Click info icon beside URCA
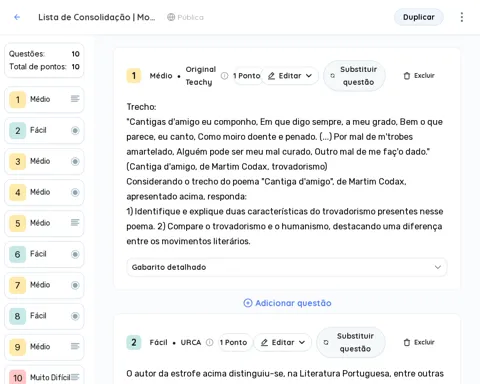 pyautogui.click(x=209, y=342)
